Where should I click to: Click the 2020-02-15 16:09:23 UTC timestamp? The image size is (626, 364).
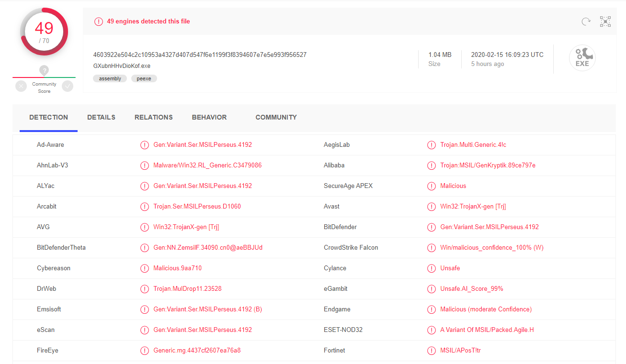pos(507,55)
